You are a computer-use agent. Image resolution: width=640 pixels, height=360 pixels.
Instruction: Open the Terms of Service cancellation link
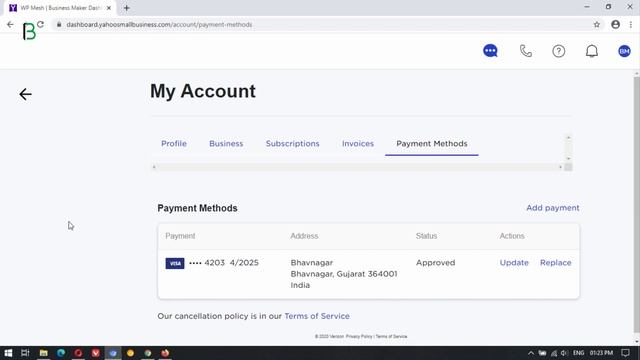point(317,316)
